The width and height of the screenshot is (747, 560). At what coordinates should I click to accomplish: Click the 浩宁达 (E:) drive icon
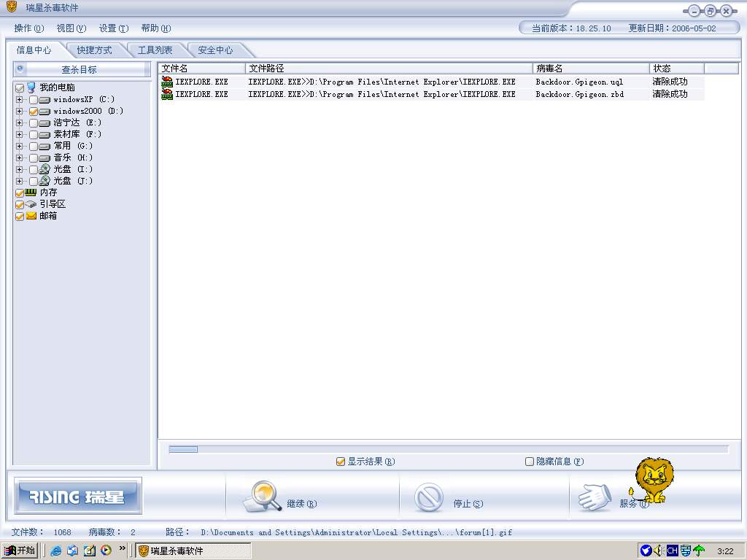[x=44, y=123]
